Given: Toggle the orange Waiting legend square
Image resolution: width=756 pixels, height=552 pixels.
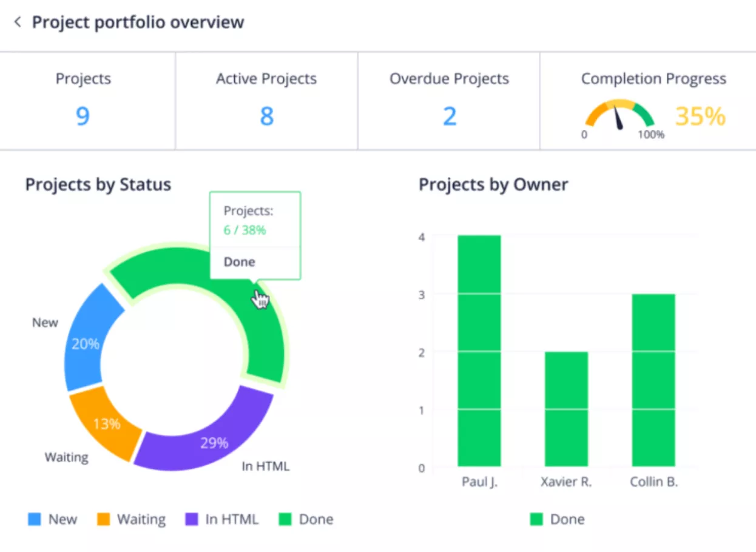Looking at the screenshot, I should (x=104, y=519).
